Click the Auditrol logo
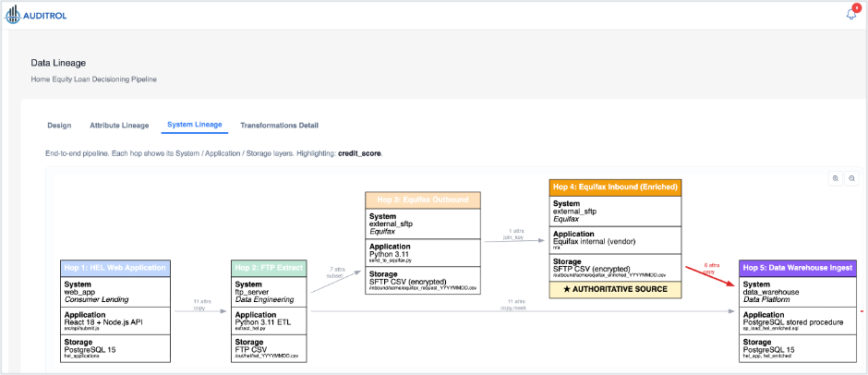This screenshot has height=375, width=868. coord(35,15)
